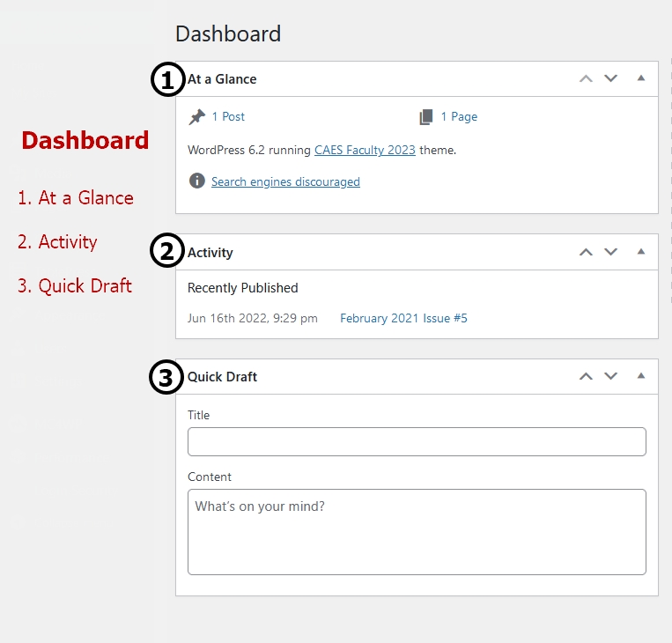The image size is (672, 643).
Task: Open the 1 Page link
Action: (459, 116)
